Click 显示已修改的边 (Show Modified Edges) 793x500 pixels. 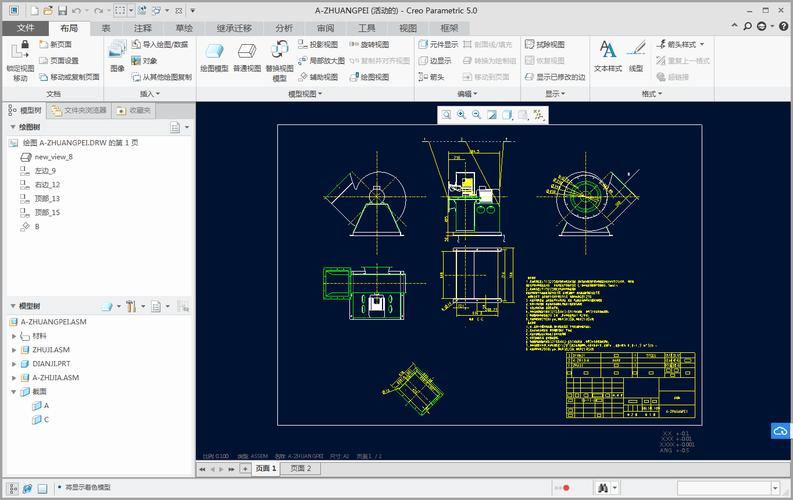point(555,77)
